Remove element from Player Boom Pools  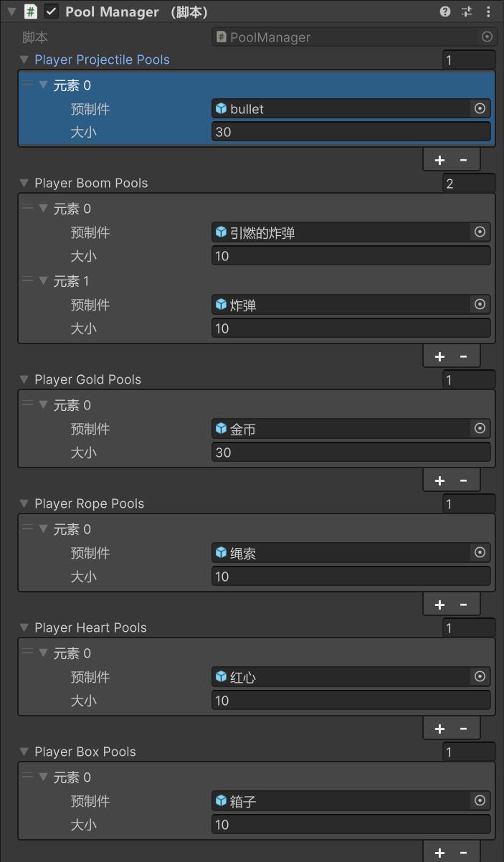[464, 356]
